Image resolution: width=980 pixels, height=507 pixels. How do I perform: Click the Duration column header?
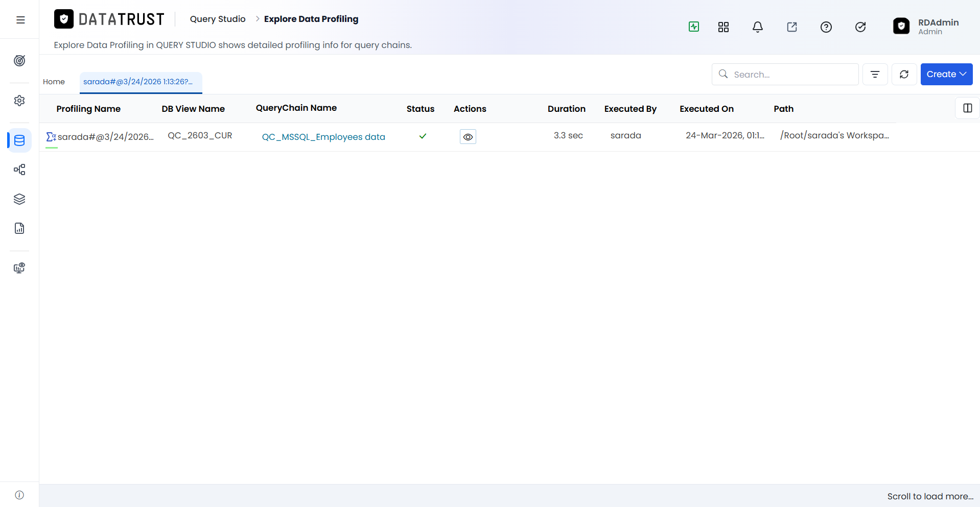pos(567,109)
